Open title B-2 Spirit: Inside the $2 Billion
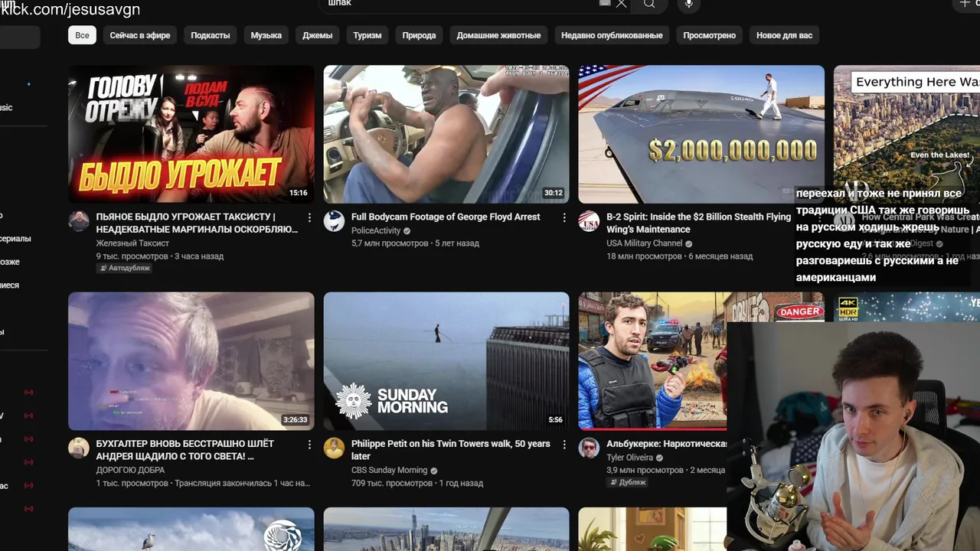980x551 pixels. pyautogui.click(x=698, y=223)
